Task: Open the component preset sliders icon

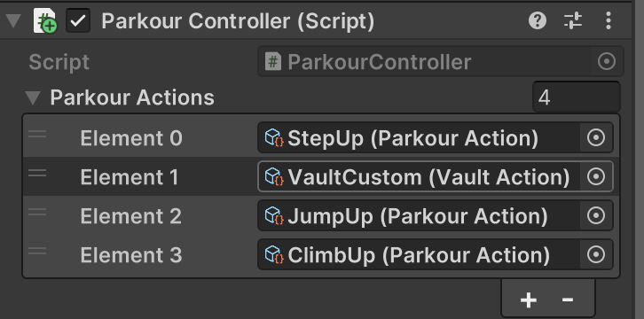Action: [x=573, y=20]
